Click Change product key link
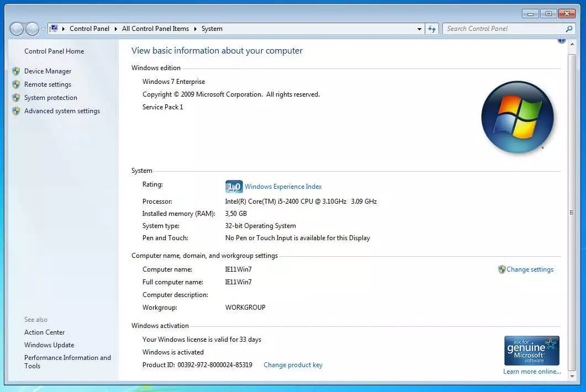Screen dimensions: 586x392 coord(293,365)
